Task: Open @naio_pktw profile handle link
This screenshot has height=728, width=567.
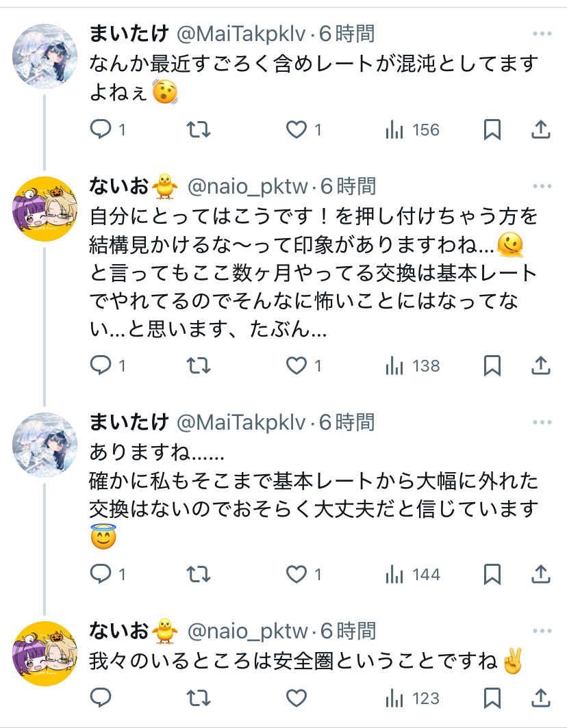Action: click(x=249, y=186)
